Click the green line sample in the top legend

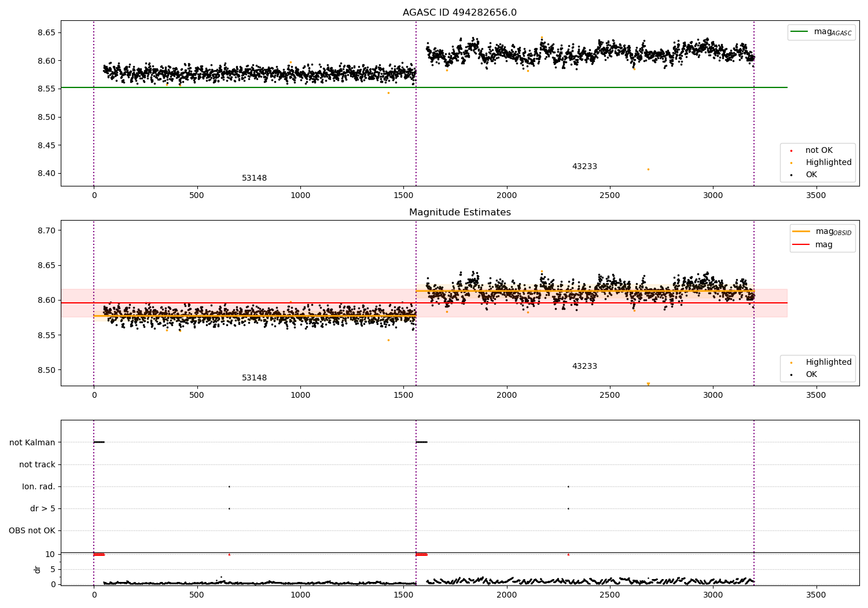(x=799, y=32)
